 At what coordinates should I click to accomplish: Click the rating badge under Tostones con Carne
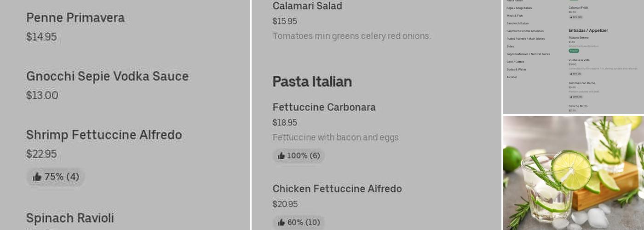point(576,97)
